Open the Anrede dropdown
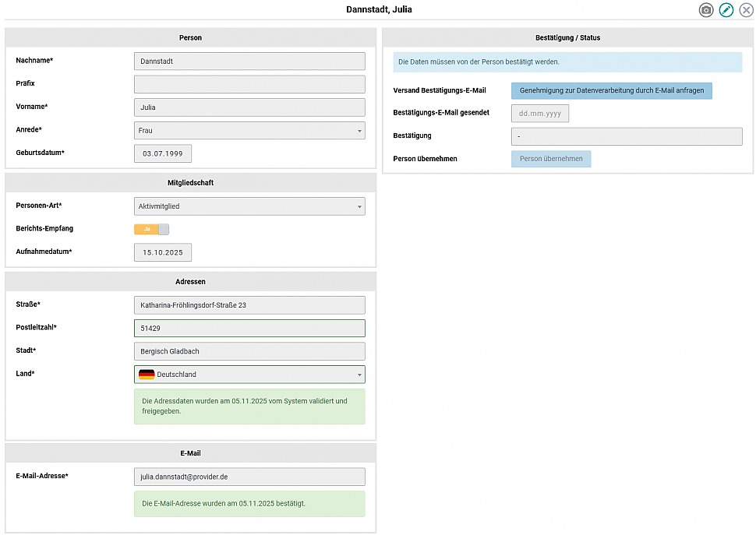 click(x=249, y=131)
